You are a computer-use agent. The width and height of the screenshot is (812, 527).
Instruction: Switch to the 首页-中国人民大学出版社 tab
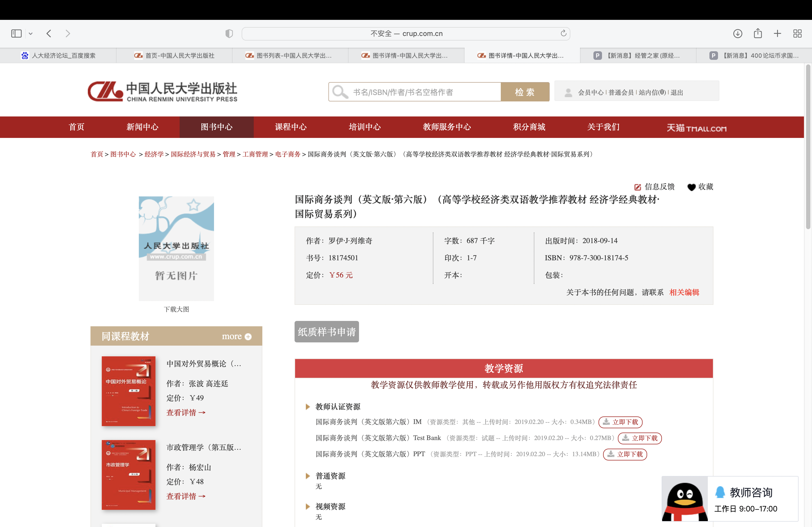174,56
